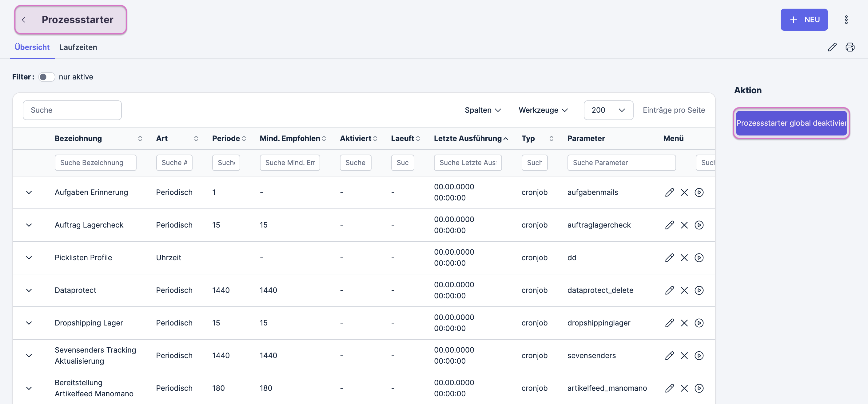
Task: Click the back arrow next to Prozessstarter
Action: click(24, 20)
